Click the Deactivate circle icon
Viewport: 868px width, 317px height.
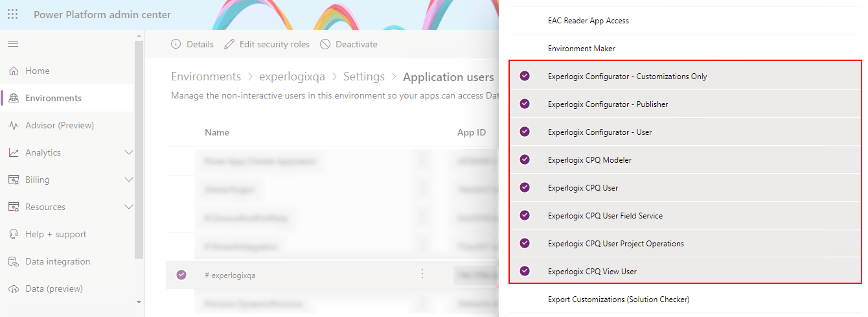coord(325,44)
